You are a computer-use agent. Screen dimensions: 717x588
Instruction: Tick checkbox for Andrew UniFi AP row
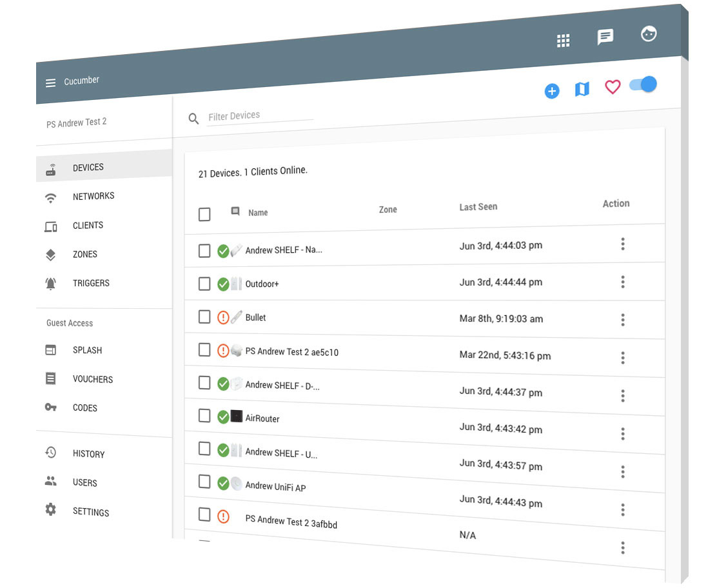[x=204, y=482]
